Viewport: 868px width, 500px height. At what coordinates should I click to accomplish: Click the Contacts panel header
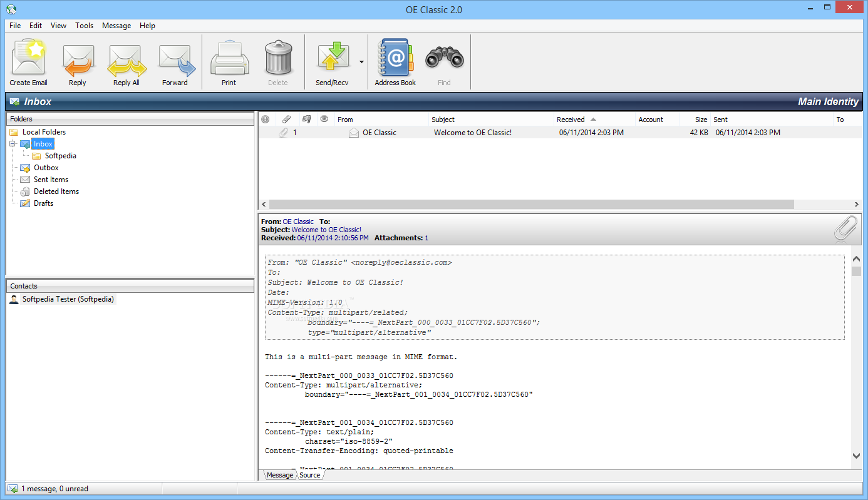[x=130, y=286]
